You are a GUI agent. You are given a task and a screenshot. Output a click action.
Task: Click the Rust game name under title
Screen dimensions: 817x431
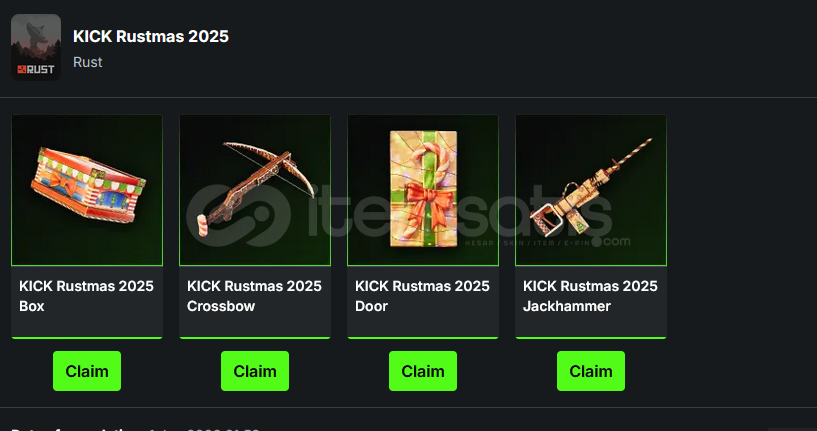(88, 62)
